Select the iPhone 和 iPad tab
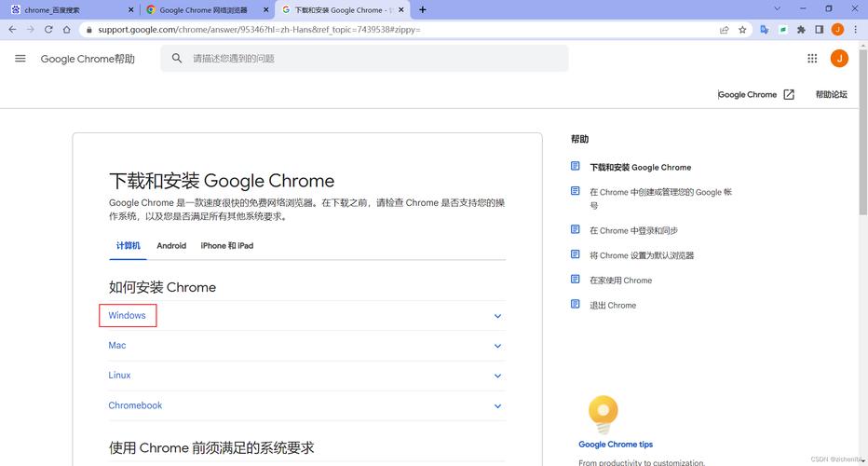Screen dimensions: 868x466 [226, 246]
